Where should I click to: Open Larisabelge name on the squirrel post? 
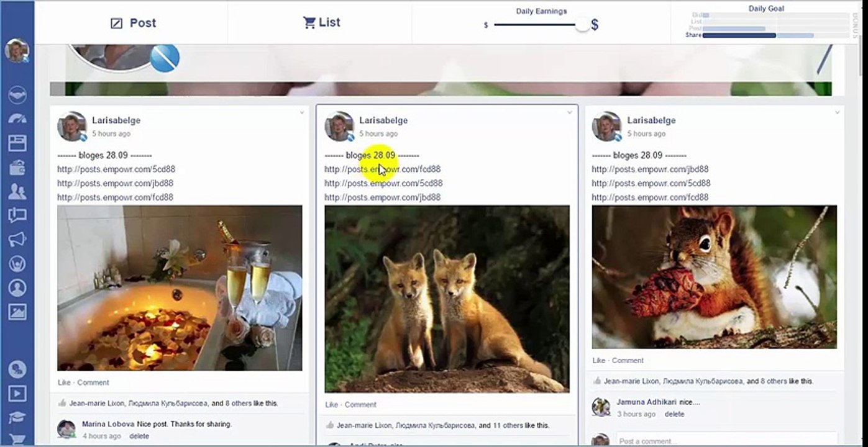coord(651,120)
